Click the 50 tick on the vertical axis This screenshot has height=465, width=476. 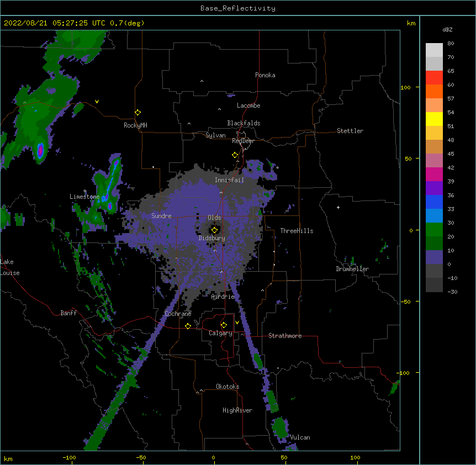[x=408, y=158]
